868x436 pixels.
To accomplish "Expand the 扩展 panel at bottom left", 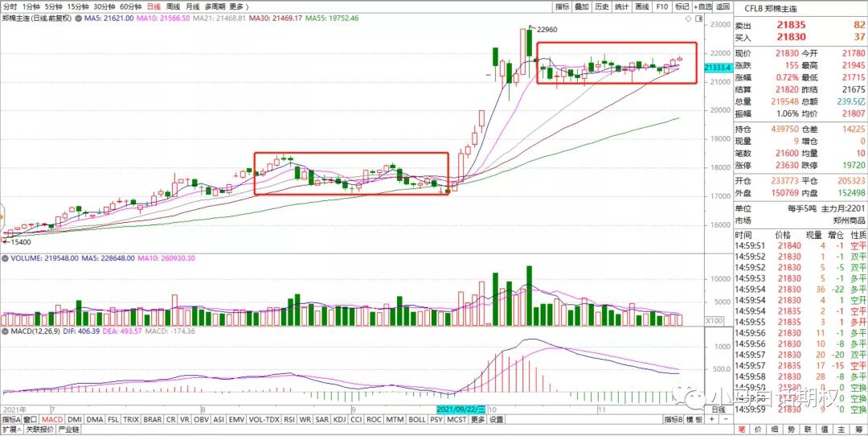I will pyautogui.click(x=10, y=430).
